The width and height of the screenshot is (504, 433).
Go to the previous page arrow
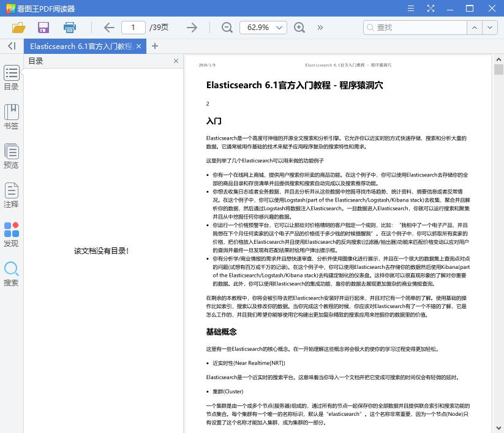tap(109, 28)
